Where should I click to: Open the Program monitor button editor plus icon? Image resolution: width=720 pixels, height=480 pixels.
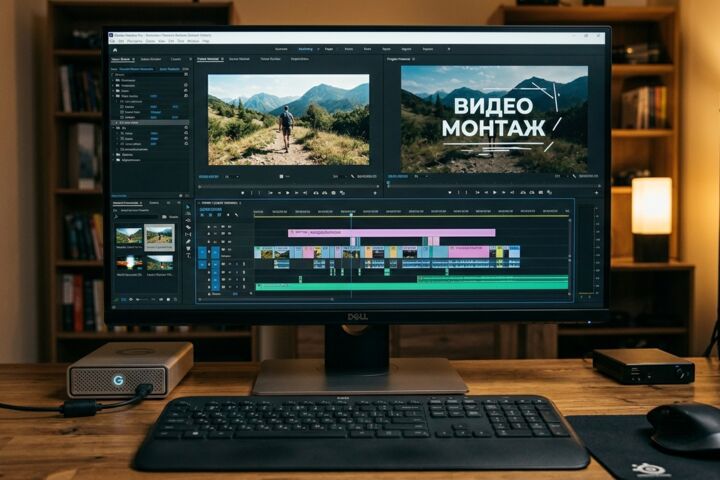(x=596, y=193)
